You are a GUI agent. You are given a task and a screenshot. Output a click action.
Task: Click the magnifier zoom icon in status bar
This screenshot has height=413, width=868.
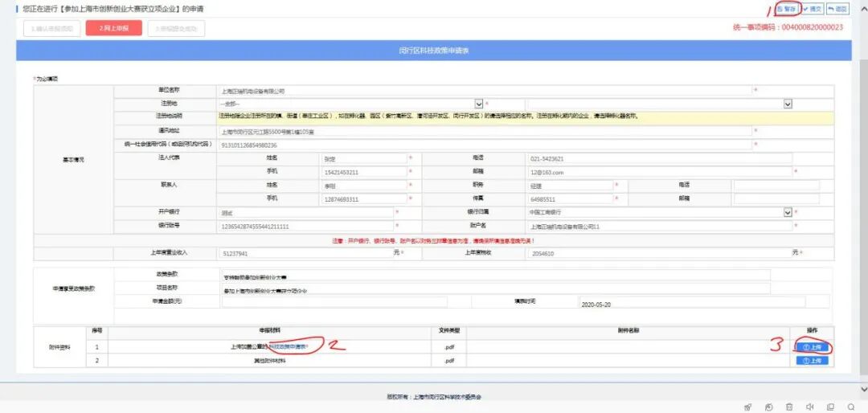[x=851, y=407]
